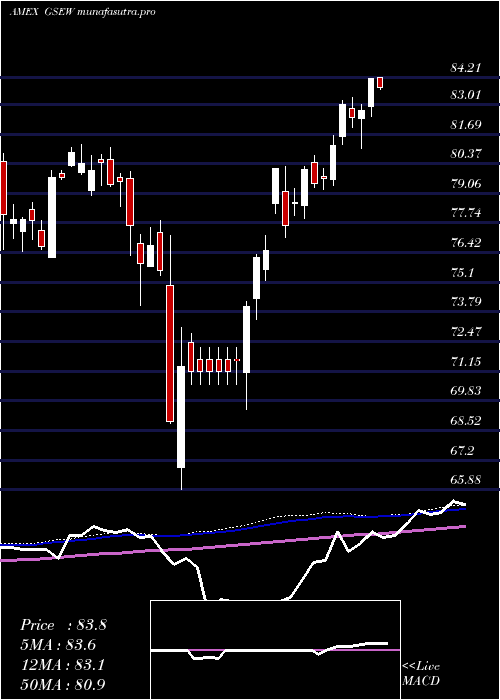Click the 73.79 price axis label
This screenshot has width=500, height=700.
(x=466, y=302)
